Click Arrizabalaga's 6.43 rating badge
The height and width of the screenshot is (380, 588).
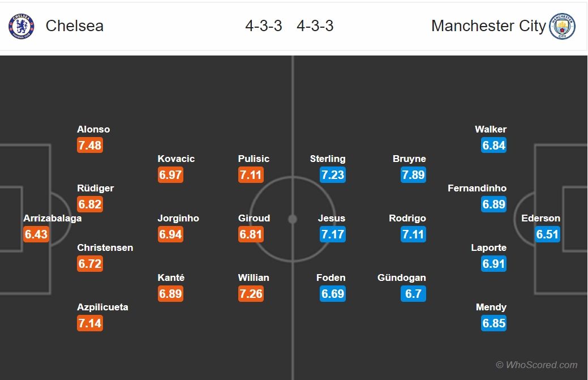point(36,234)
